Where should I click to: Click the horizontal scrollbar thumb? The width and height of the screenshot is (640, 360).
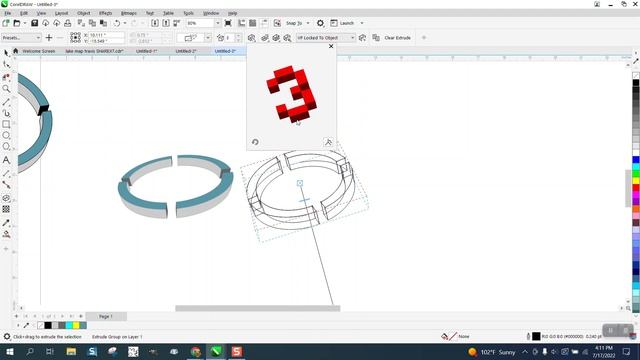click(x=258, y=309)
